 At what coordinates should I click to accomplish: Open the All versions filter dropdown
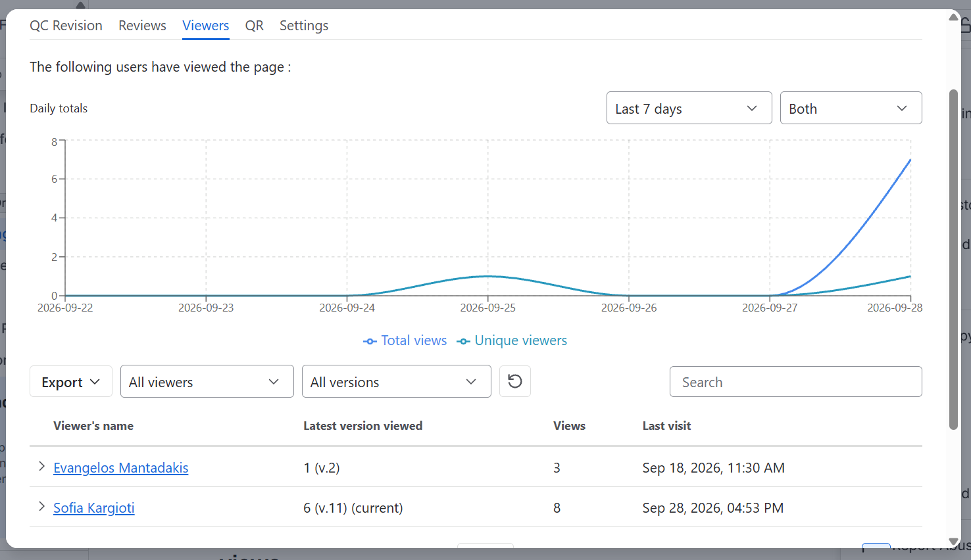coord(396,382)
